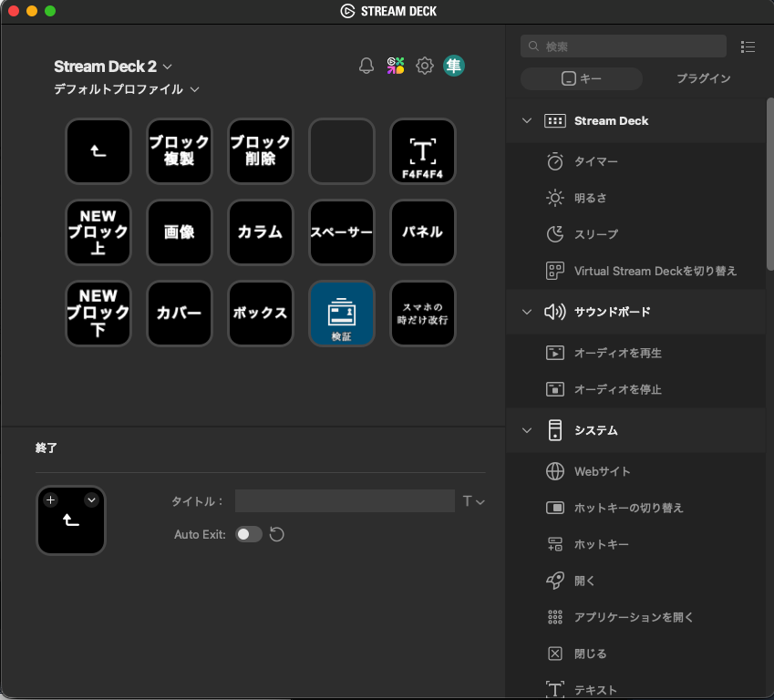
Task: Select the カラム key
Action: tap(260, 232)
